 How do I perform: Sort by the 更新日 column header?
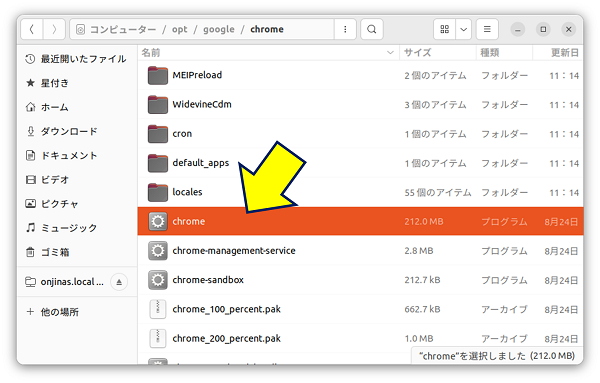tap(558, 52)
